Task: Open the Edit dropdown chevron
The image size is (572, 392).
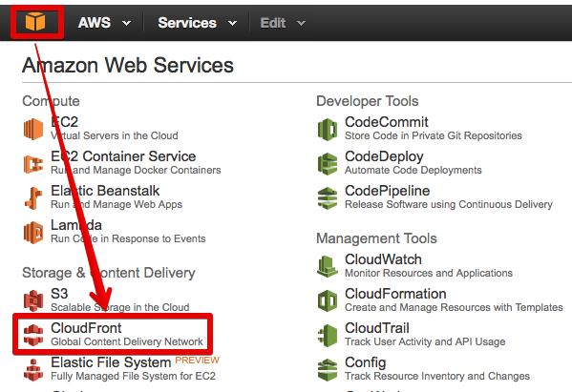Action: [301, 23]
